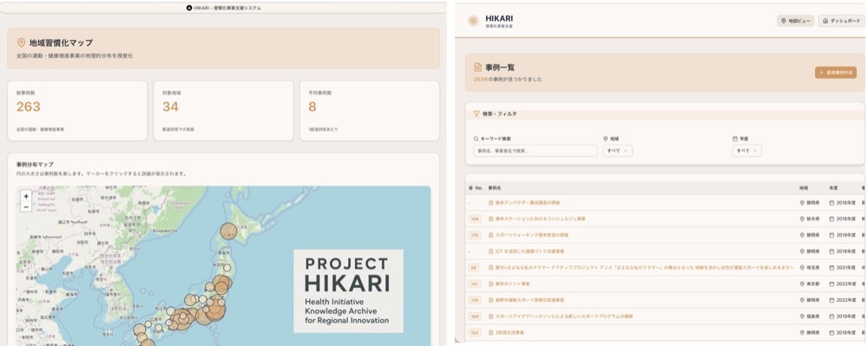Open スポーツウォーキング健幸教室の開催 link
Image resolution: width=868 pixels, height=346 pixels.
click(532, 236)
